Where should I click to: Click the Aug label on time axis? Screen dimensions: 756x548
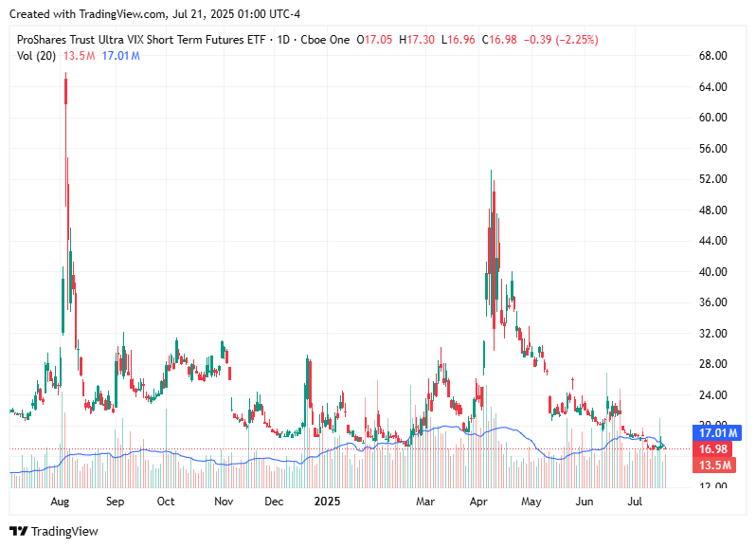(x=60, y=502)
